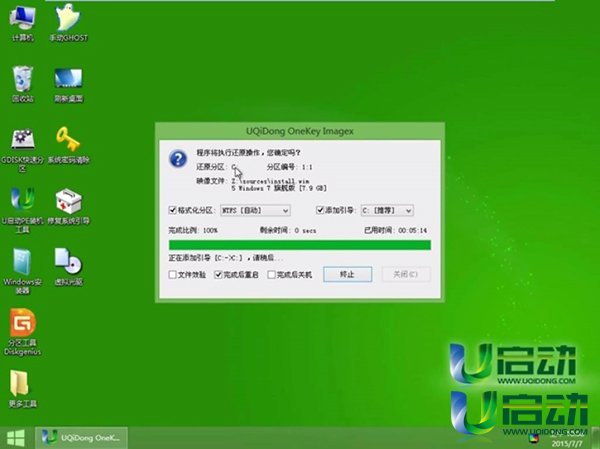Screen dimensions: 600x449
Task: Click the blue question mark dialog icon
Action: [x=178, y=158]
